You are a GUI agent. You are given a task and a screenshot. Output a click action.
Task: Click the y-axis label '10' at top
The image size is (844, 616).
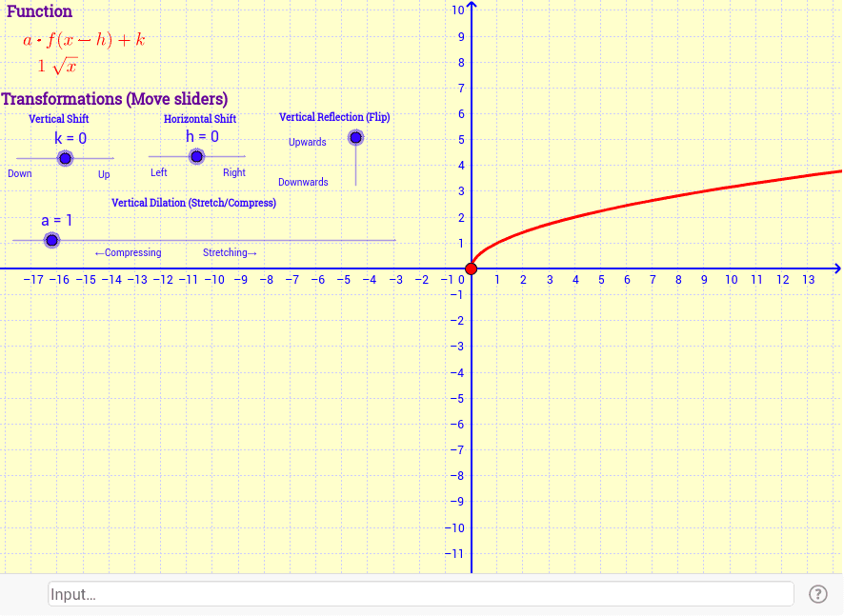pyautogui.click(x=458, y=10)
